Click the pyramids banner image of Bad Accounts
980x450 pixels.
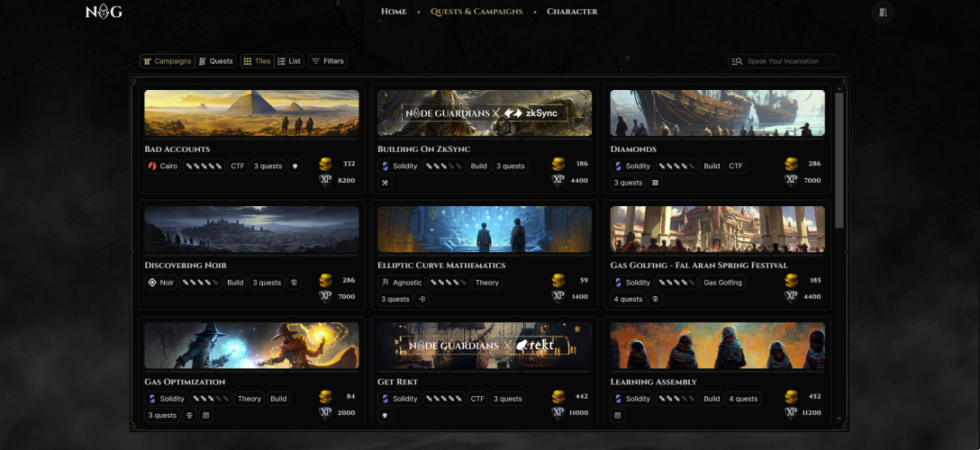click(252, 113)
